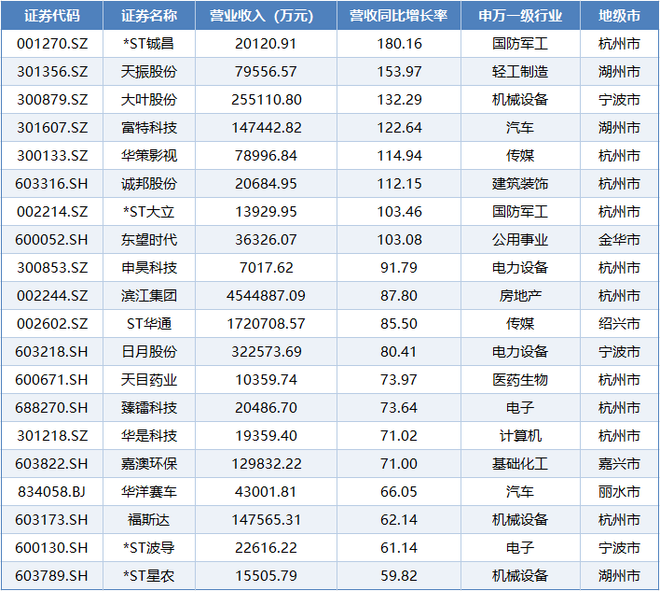Select the 嘉兴市 city cell
This screenshot has height=591, width=660.
tap(619, 464)
